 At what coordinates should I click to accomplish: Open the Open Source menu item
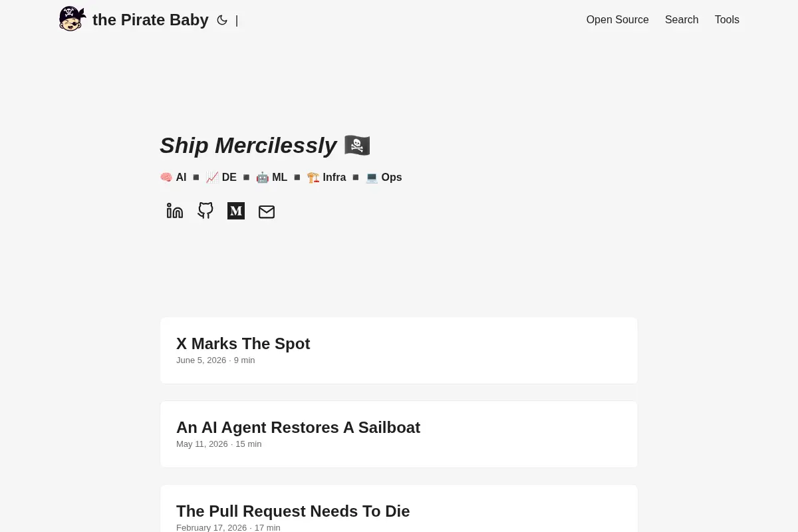pyautogui.click(x=617, y=20)
